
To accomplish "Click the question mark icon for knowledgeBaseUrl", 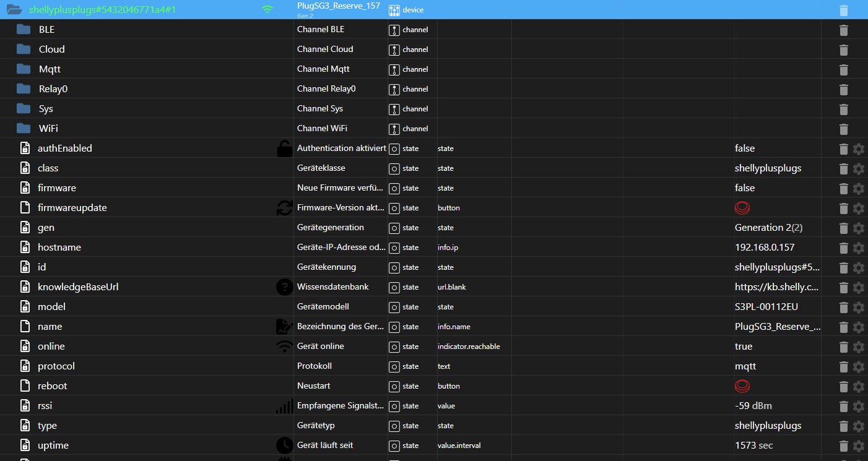I will 284,287.
